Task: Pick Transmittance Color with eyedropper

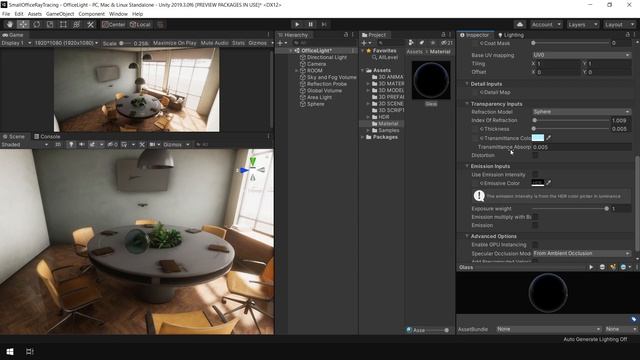Action: tap(549, 138)
